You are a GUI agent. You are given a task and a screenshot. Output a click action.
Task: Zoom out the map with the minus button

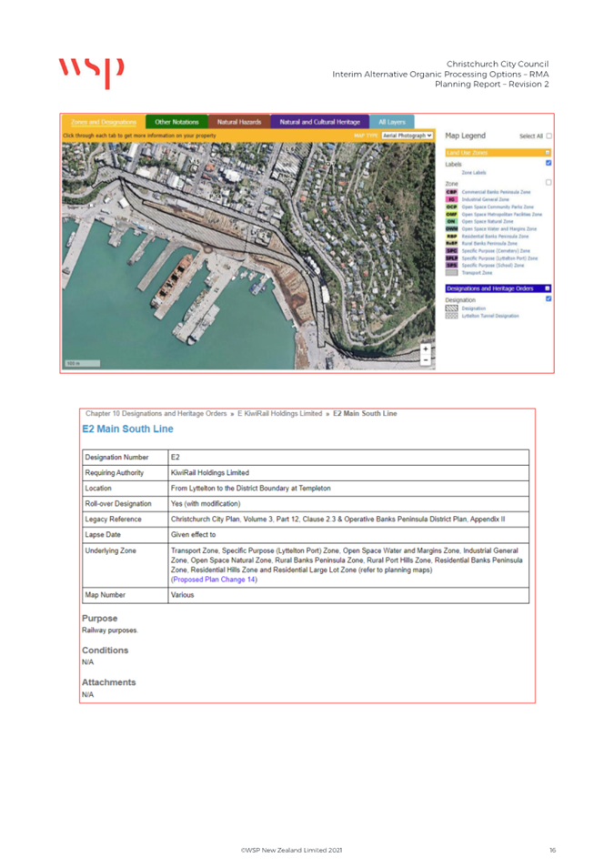point(425,359)
